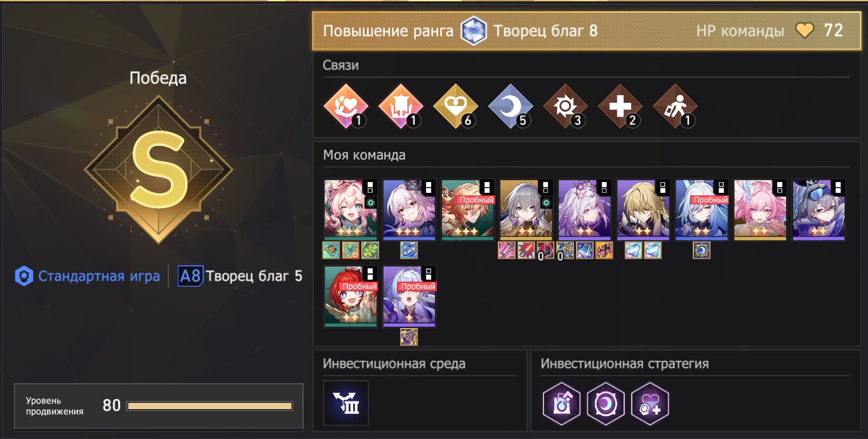
Task: Select the first diamond equipment under blonde character
Action: pos(634,251)
